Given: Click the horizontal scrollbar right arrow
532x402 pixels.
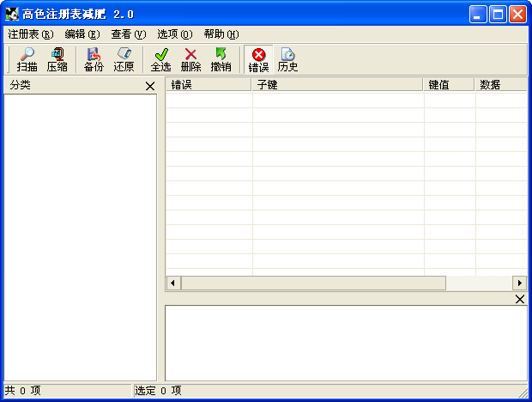Looking at the screenshot, I should click(519, 283).
